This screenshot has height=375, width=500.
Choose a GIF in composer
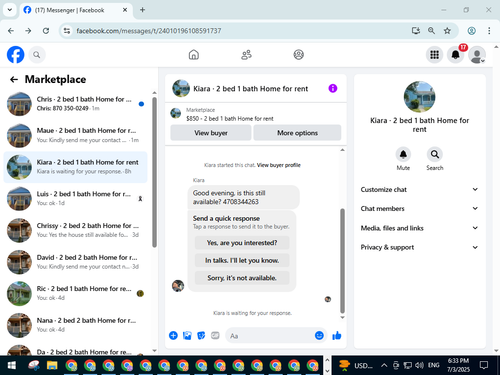point(215,335)
